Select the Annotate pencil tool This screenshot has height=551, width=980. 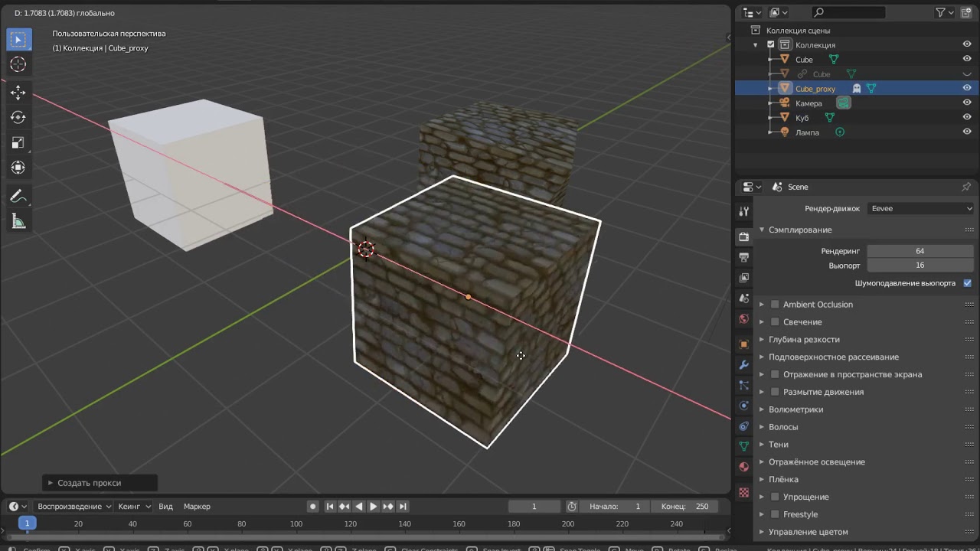click(x=18, y=196)
